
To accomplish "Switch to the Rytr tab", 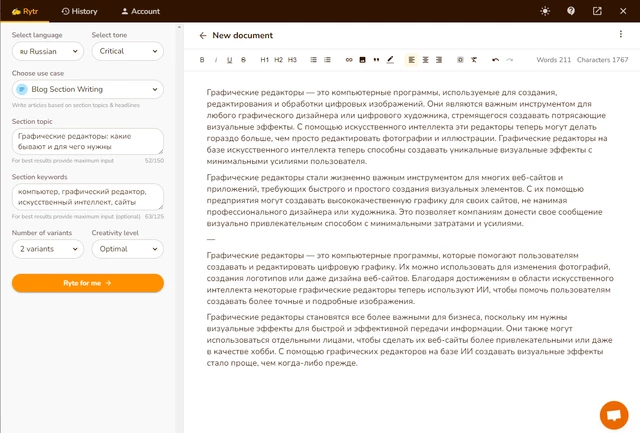I will [x=25, y=11].
